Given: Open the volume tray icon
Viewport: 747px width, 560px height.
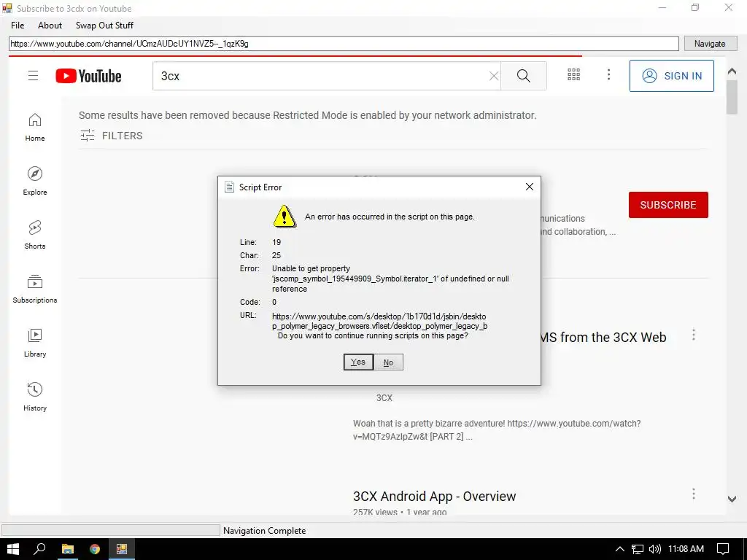Looking at the screenshot, I should pos(655,549).
